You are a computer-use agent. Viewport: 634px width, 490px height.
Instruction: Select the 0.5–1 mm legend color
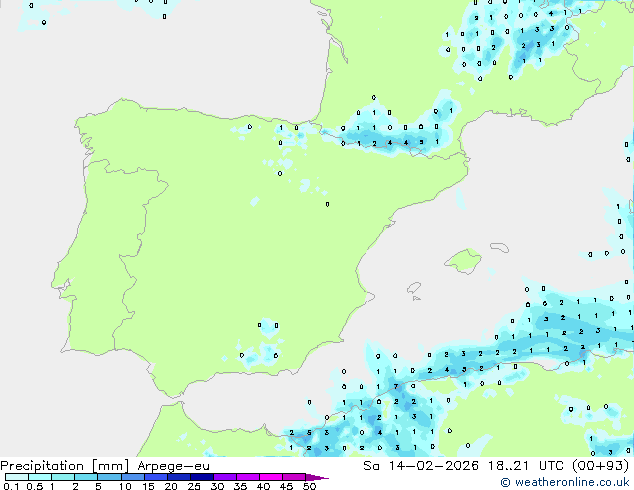pyautogui.click(x=40, y=477)
